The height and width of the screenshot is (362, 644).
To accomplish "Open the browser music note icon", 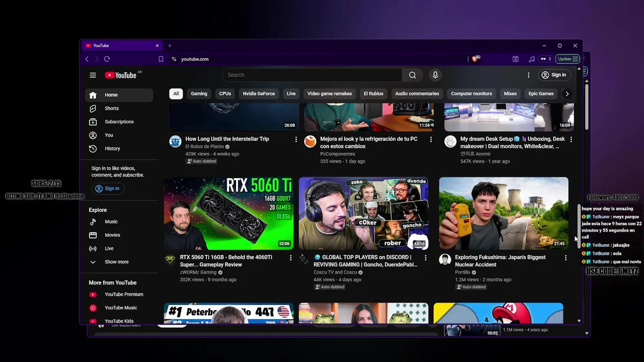I will tap(532, 59).
